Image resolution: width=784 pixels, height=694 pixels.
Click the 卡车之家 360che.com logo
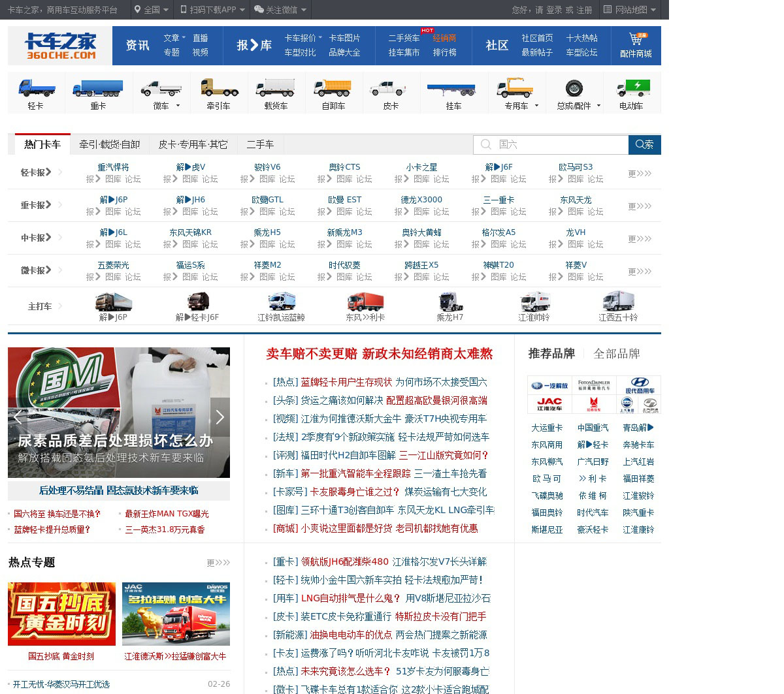(60, 46)
